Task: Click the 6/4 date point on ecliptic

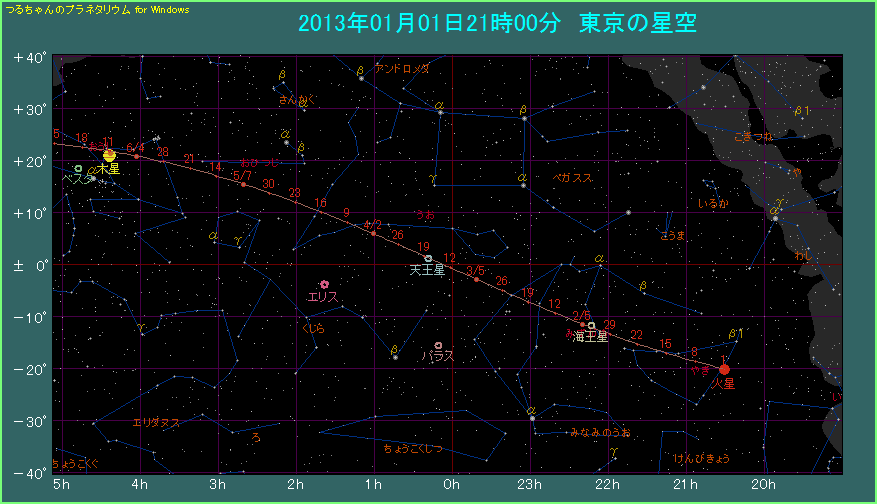Action: coord(137,156)
